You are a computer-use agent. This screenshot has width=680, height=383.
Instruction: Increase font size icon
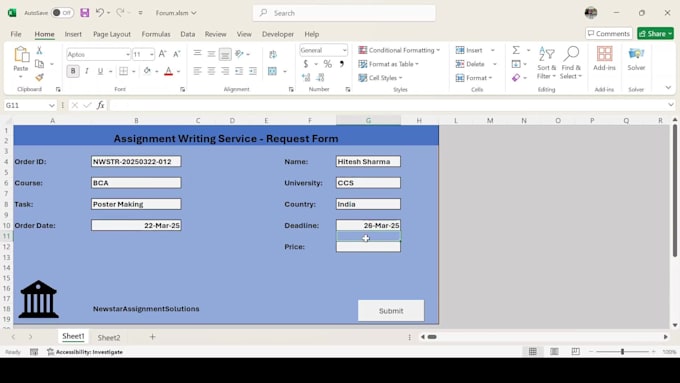pyautogui.click(x=162, y=54)
